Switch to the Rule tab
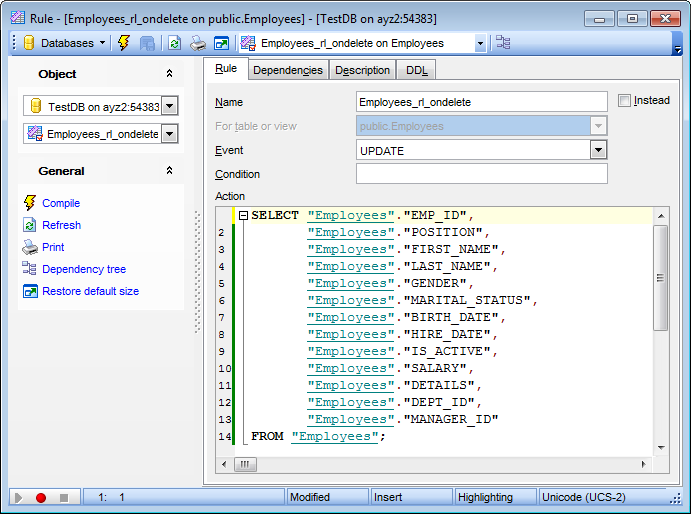Screen dimensions: 691x514 [226, 69]
